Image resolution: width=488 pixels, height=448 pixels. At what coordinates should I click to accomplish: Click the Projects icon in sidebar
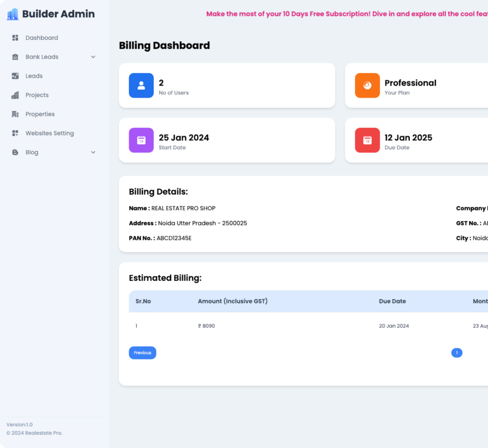15,95
